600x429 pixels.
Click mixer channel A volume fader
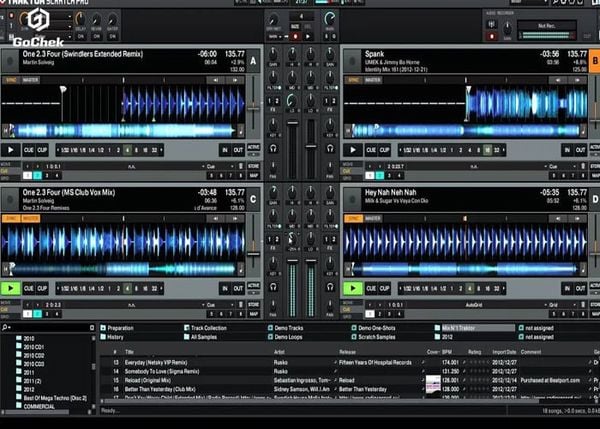tap(293, 123)
